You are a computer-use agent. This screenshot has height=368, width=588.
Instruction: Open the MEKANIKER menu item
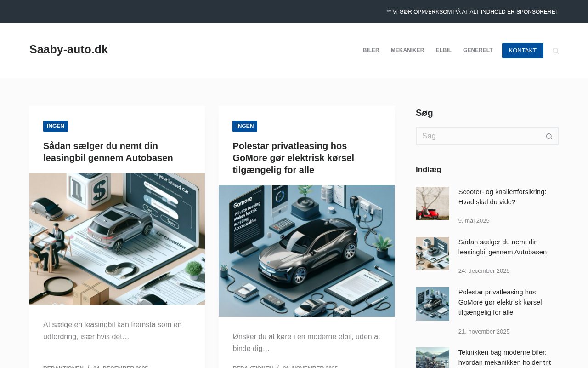[407, 51]
